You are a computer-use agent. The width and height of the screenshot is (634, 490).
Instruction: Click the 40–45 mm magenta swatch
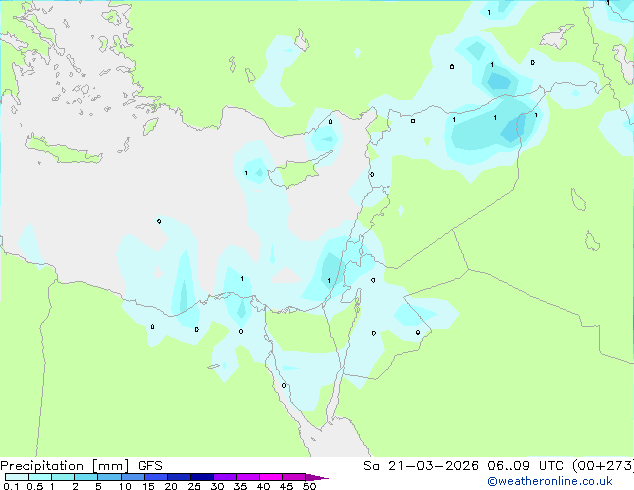point(271,477)
